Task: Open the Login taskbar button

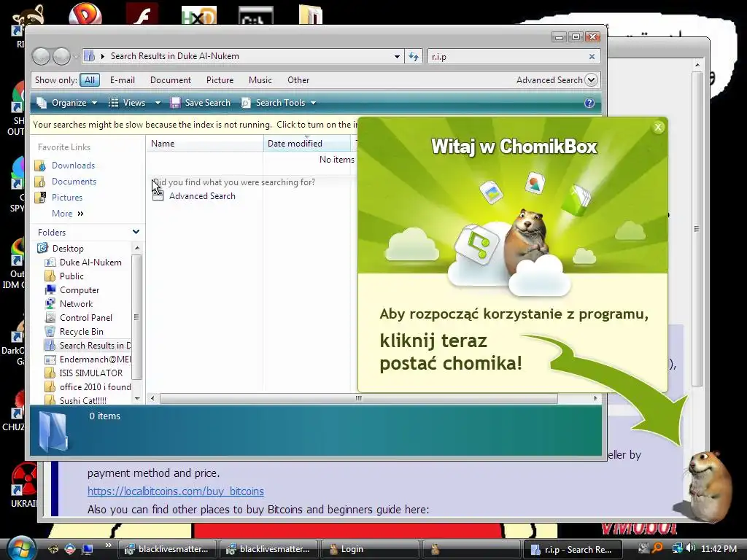Action: (x=370, y=549)
